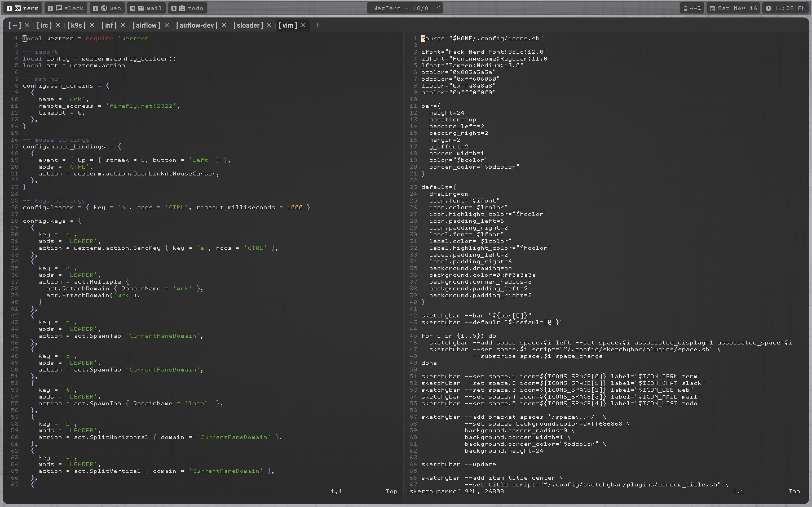Open a new tab with plus icon
The height and width of the screenshot is (507, 812).
[x=317, y=25]
